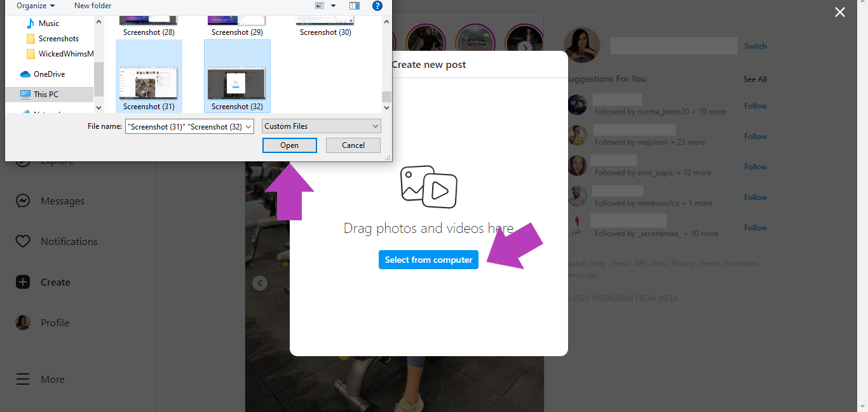Image resolution: width=868 pixels, height=412 pixels.
Task: Expand the File name history dropdown arrow
Action: [x=248, y=126]
